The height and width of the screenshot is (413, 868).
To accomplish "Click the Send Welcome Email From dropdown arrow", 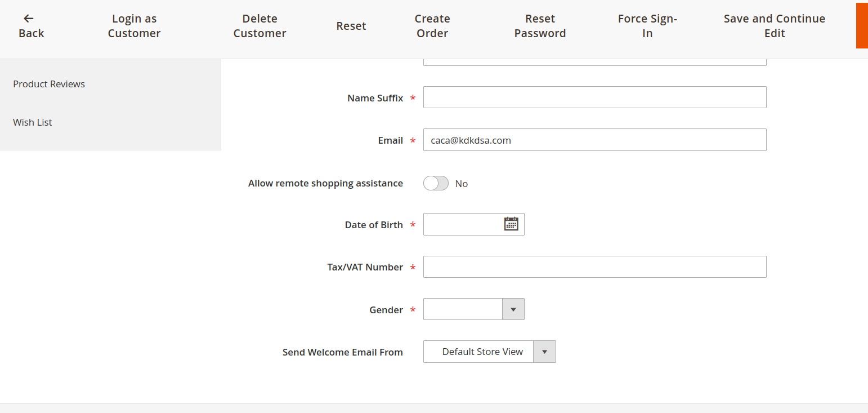I will point(544,351).
